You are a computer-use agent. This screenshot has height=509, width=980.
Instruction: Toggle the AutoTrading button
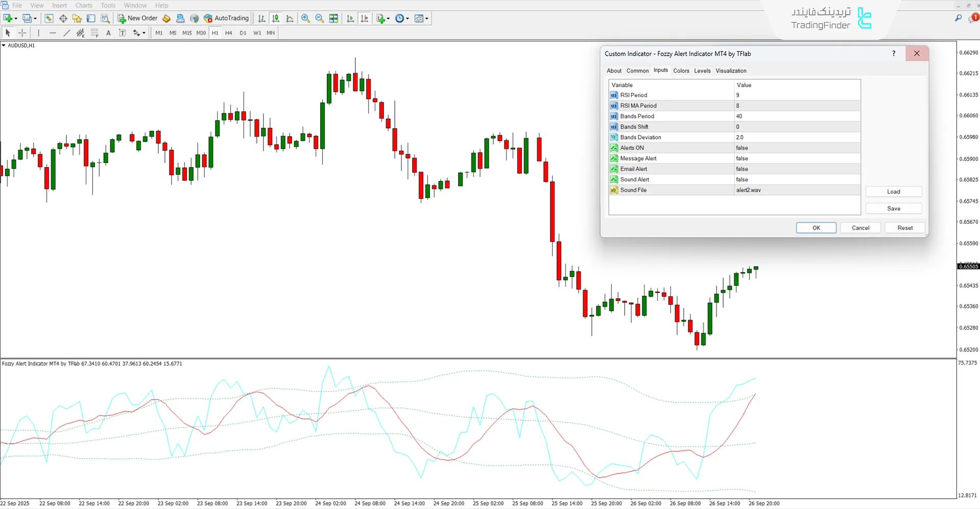click(226, 18)
